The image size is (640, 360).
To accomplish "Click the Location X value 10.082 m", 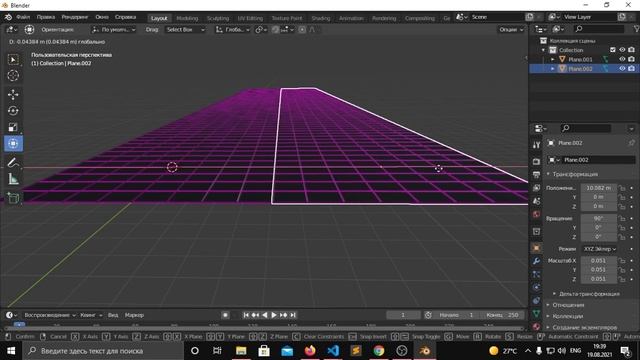I will pos(599,188).
